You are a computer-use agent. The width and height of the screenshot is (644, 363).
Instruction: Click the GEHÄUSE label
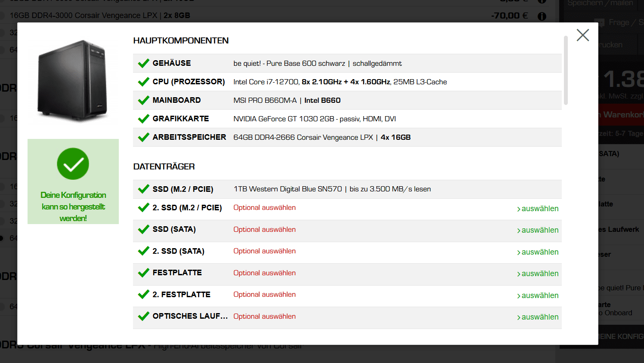point(172,63)
